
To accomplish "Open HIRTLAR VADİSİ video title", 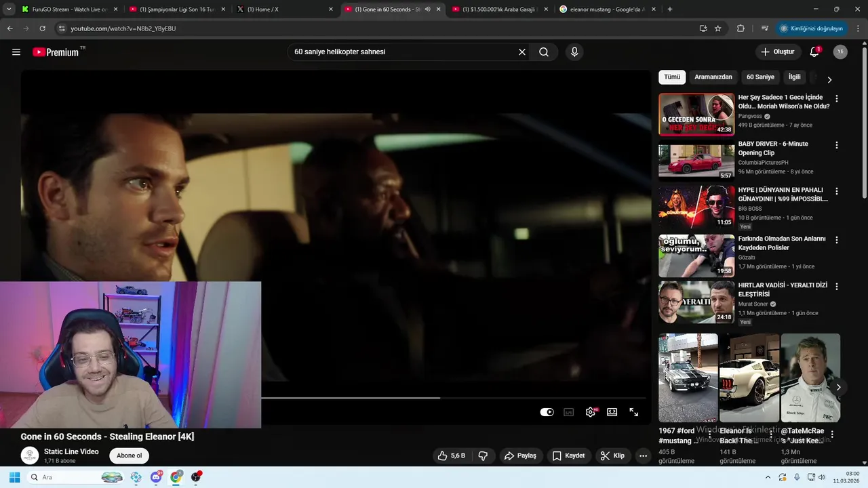I will pyautogui.click(x=783, y=290).
